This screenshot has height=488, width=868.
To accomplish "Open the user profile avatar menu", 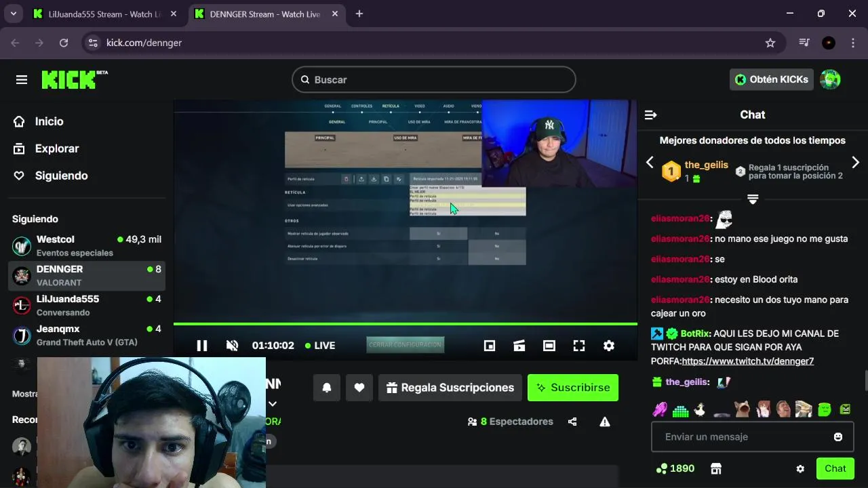I will (830, 79).
